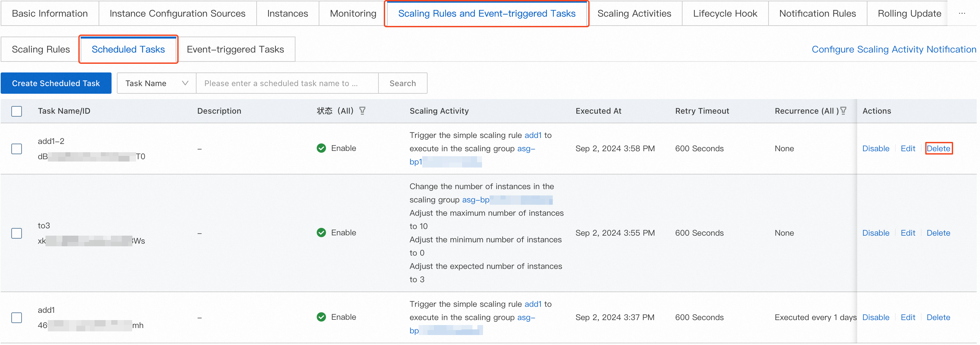
Task: Go to the Lifecycle Hook tab
Action: (725, 13)
